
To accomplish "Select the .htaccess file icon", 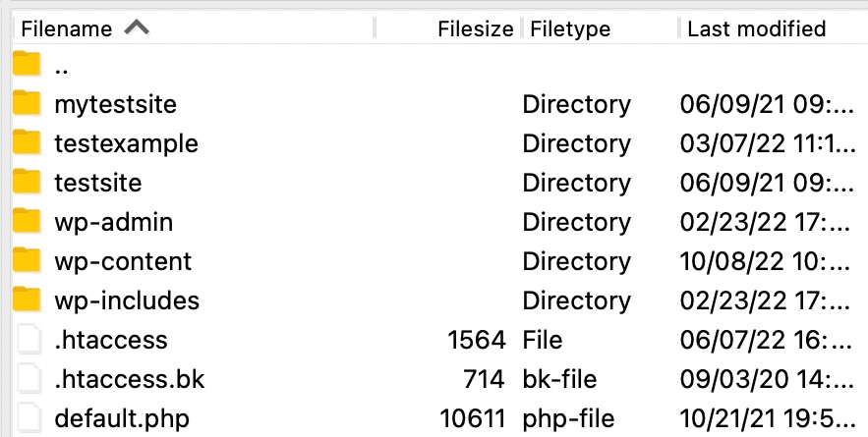I will (x=29, y=339).
